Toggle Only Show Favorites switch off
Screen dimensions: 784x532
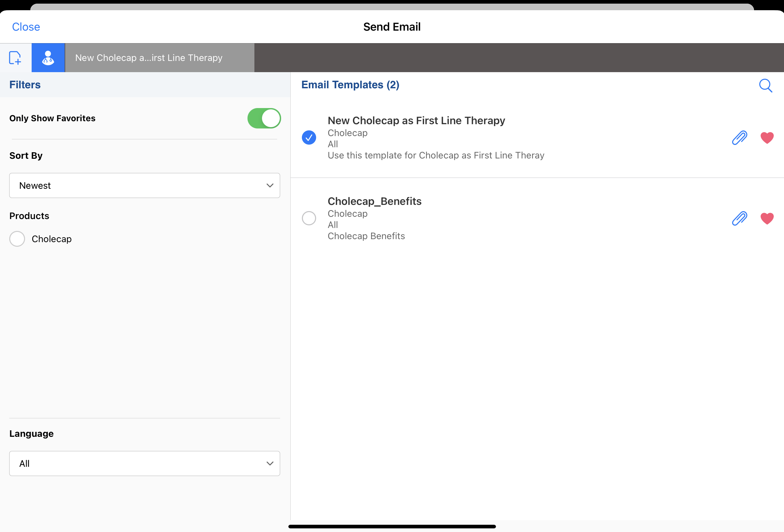264,118
